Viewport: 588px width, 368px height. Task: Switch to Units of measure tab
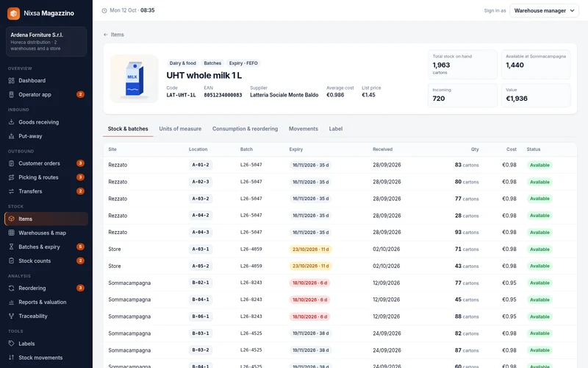(180, 129)
